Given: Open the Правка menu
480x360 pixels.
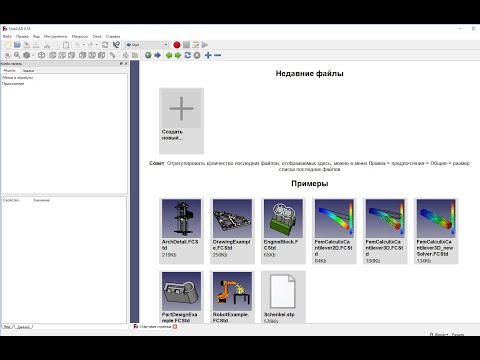Looking at the screenshot, I should click(22, 36).
